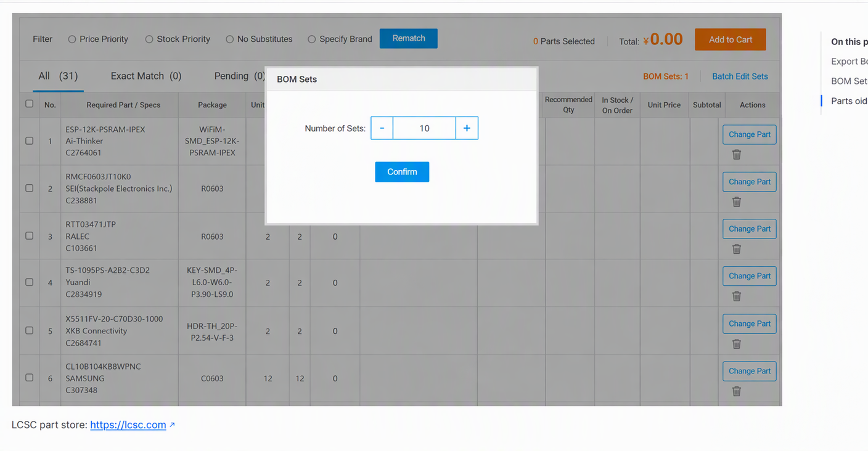Increase number of sets with plus button
Image resolution: width=868 pixels, height=451 pixels.
(467, 128)
